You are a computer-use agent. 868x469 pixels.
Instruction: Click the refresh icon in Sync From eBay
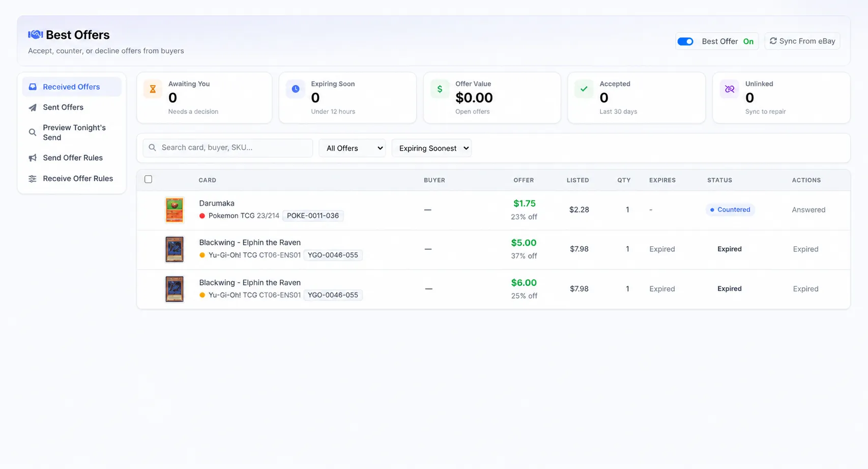tap(773, 41)
